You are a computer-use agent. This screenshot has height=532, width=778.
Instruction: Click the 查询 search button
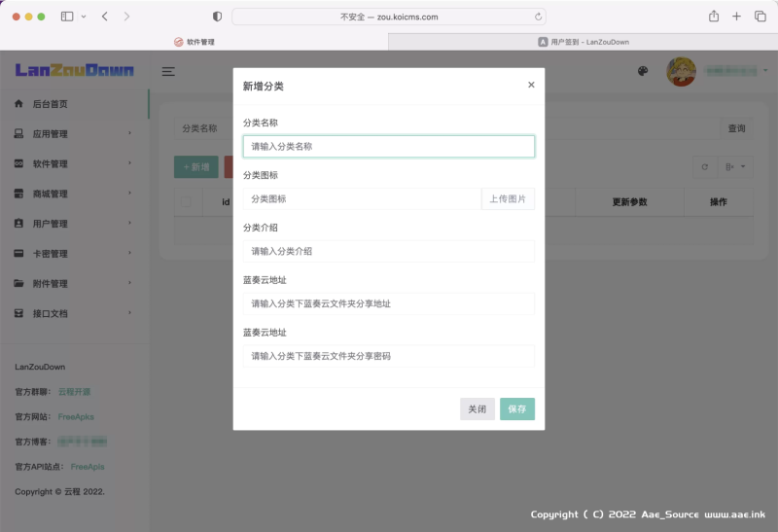[736, 128]
